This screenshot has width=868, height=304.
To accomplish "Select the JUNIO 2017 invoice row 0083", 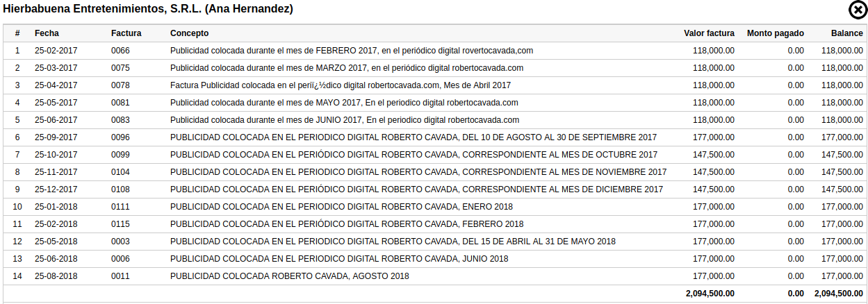I will click(x=434, y=120).
